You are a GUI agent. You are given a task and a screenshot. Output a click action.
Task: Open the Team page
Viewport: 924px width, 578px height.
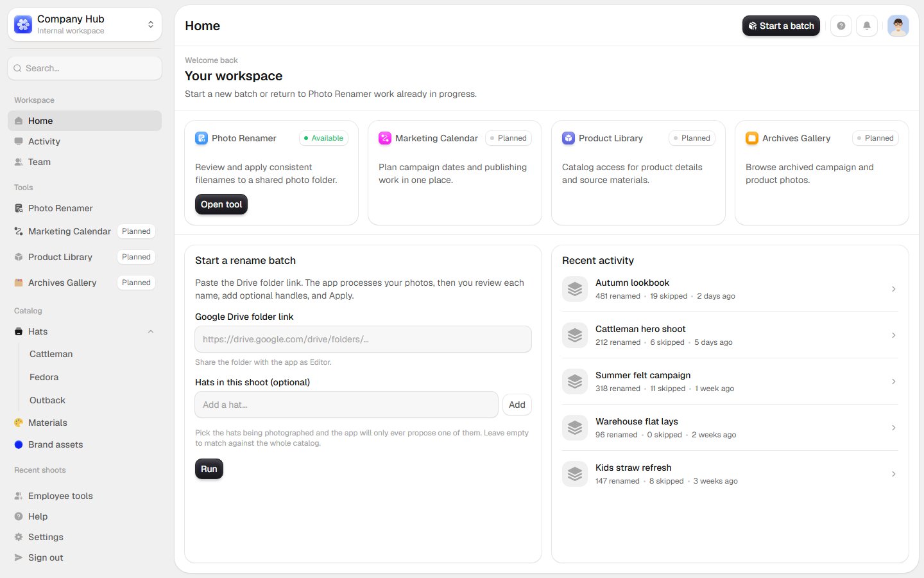pos(85,162)
